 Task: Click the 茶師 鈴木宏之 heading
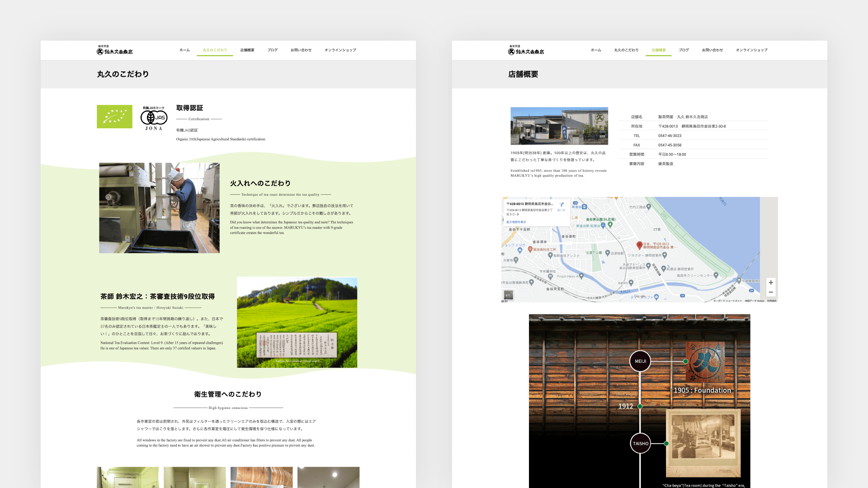coord(157,297)
